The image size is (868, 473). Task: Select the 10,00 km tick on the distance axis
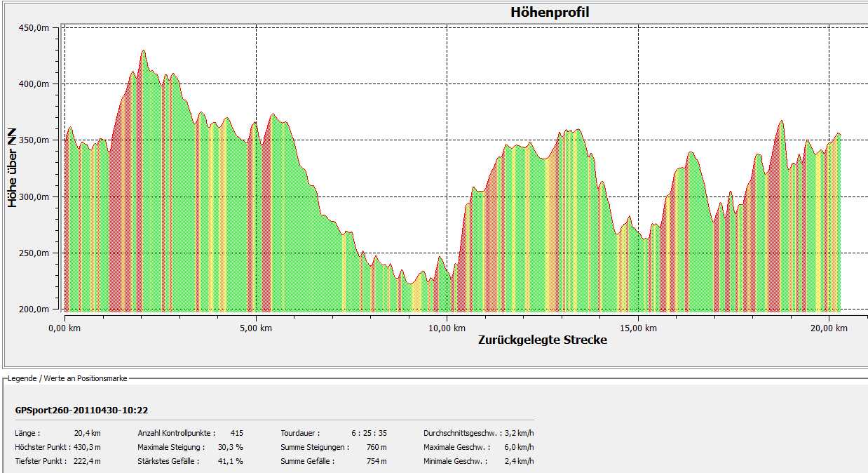click(x=447, y=327)
